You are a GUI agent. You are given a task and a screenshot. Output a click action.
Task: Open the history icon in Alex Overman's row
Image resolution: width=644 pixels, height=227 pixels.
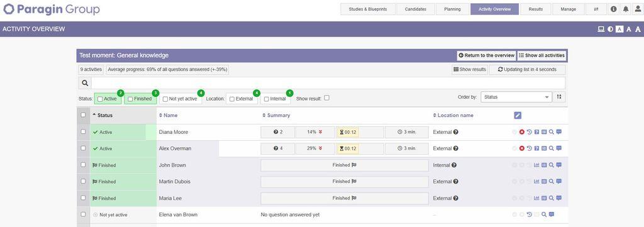coord(529,148)
